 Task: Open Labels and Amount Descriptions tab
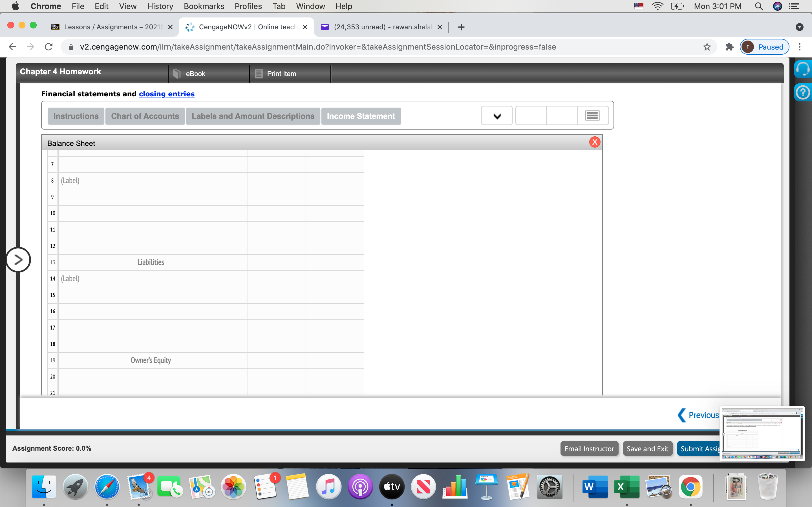pos(253,116)
